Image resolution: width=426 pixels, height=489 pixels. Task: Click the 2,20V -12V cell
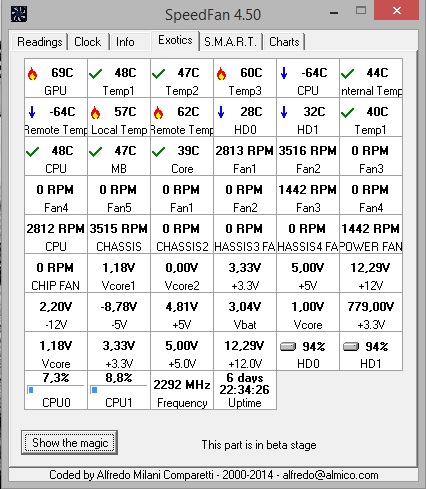[x=56, y=312]
